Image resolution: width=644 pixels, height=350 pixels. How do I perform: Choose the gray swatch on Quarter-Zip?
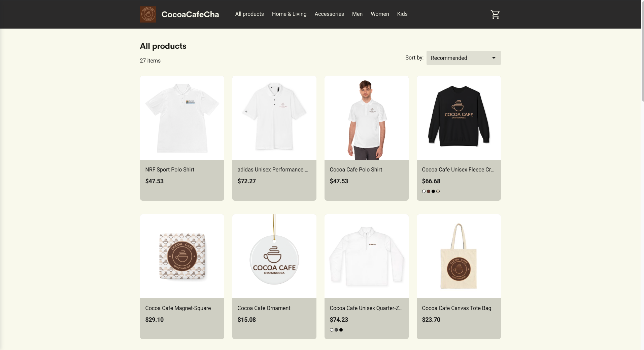[x=336, y=330]
